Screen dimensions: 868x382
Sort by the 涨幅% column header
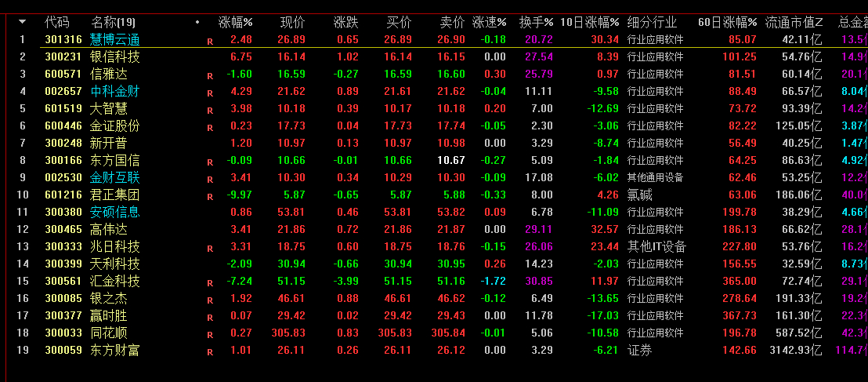(x=235, y=22)
